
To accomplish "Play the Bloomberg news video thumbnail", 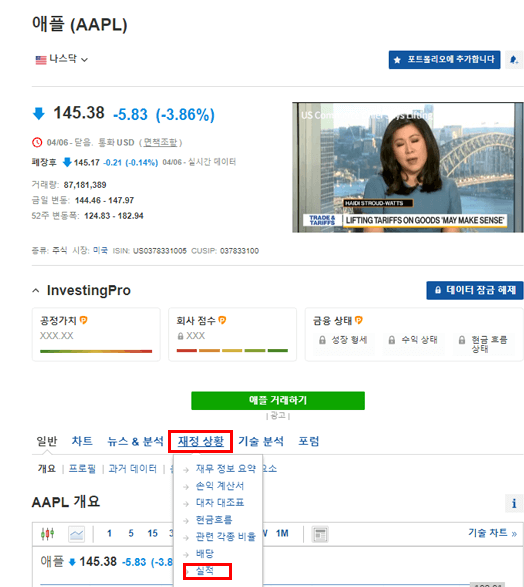I will 408,167.
